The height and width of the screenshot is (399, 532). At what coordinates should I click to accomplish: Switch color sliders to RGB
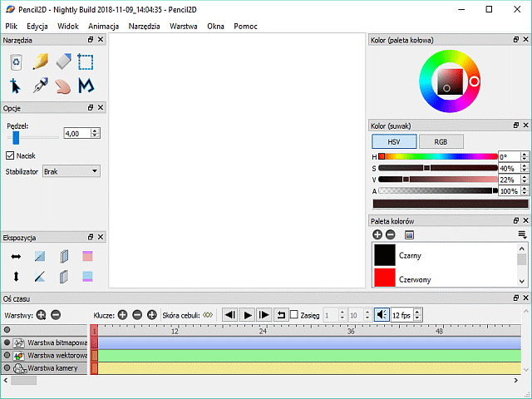pyautogui.click(x=441, y=141)
